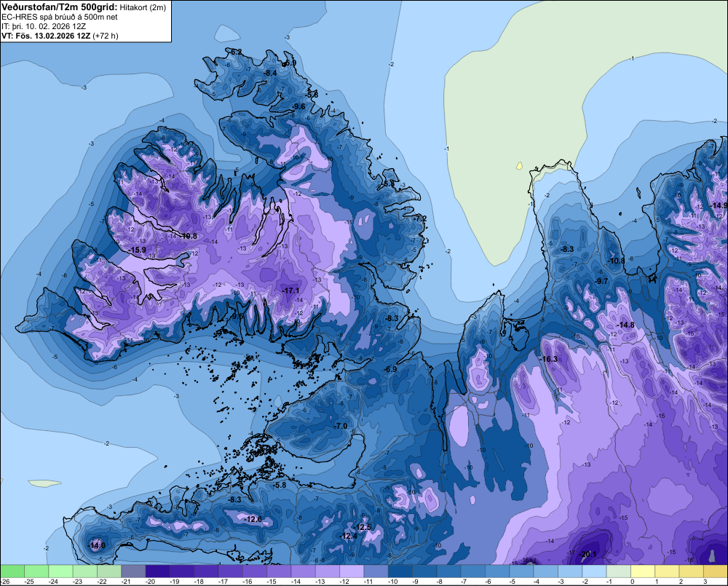Viewport: 728px width, 586px height.
Task: Click 'EC-HRES spá brúuð á 500m net' line
Action: 60,17
